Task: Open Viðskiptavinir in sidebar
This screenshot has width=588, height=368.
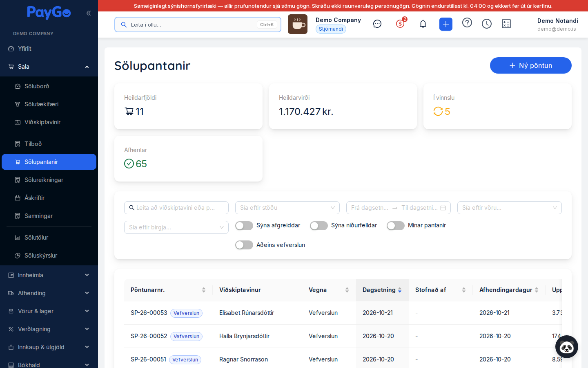Action: point(49,122)
